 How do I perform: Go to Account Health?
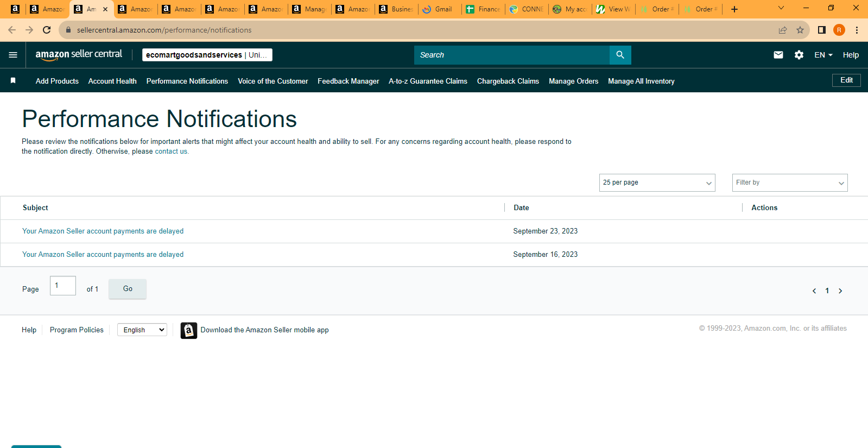[112, 81]
